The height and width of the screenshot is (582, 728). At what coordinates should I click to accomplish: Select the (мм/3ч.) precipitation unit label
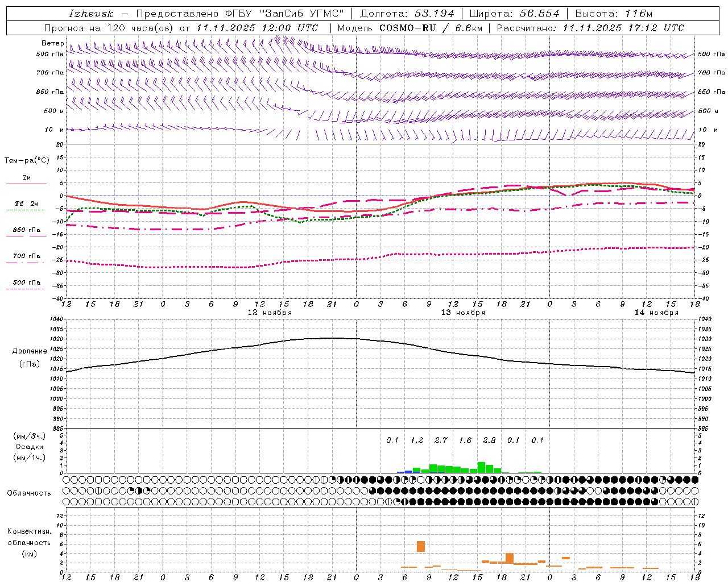tap(29, 436)
